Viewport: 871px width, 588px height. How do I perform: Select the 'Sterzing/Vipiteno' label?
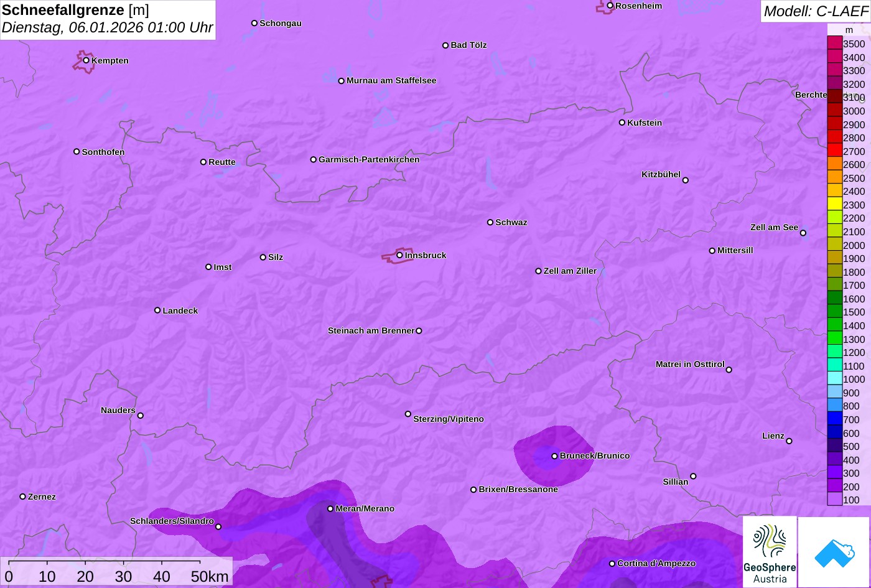449,419
